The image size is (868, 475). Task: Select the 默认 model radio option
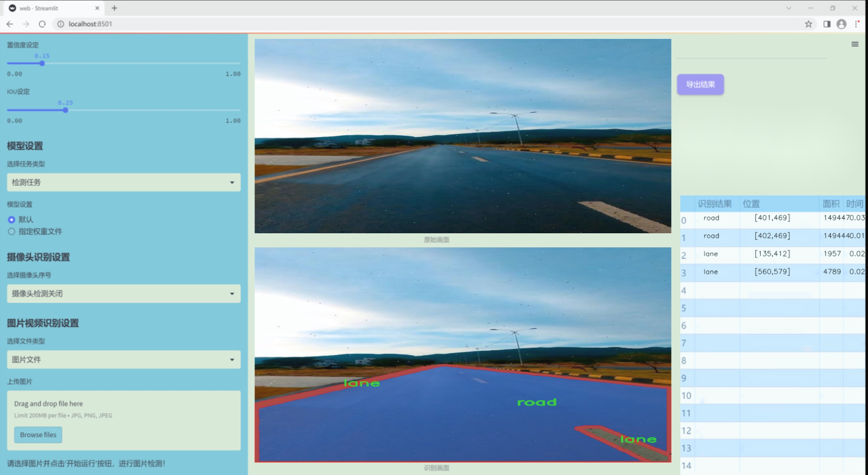pyautogui.click(x=11, y=219)
